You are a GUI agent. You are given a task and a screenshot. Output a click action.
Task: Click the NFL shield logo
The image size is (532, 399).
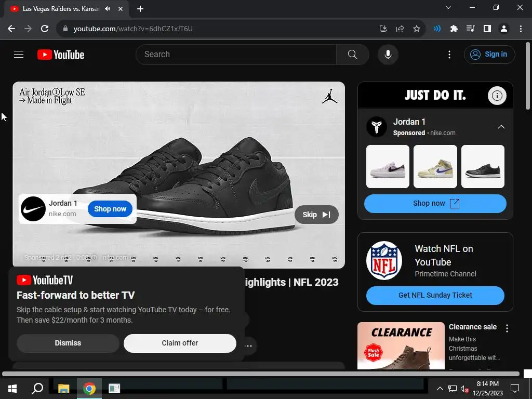(384, 260)
